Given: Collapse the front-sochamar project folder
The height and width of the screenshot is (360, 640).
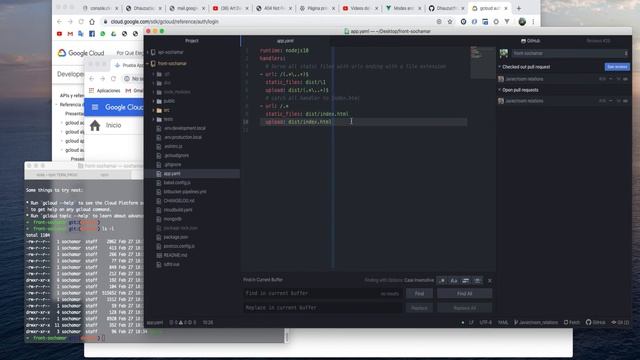Looking at the screenshot, I should tap(148, 64).
